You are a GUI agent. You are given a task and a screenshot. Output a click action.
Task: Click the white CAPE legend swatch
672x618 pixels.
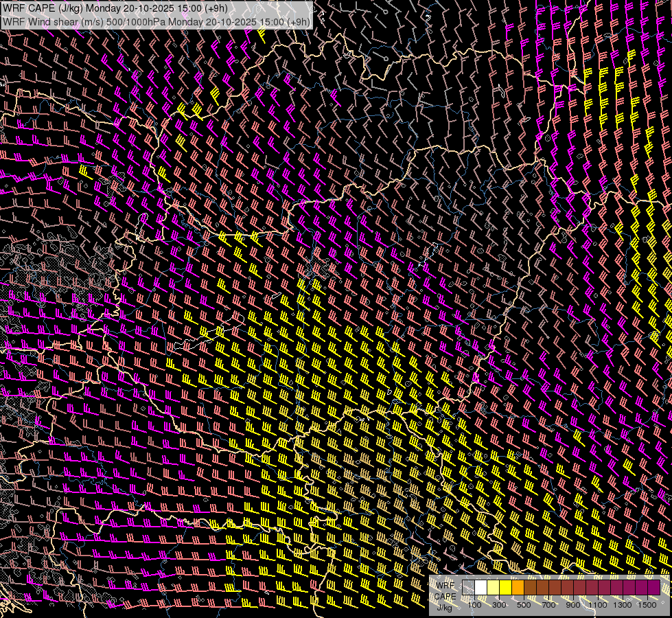coord(480,588)
